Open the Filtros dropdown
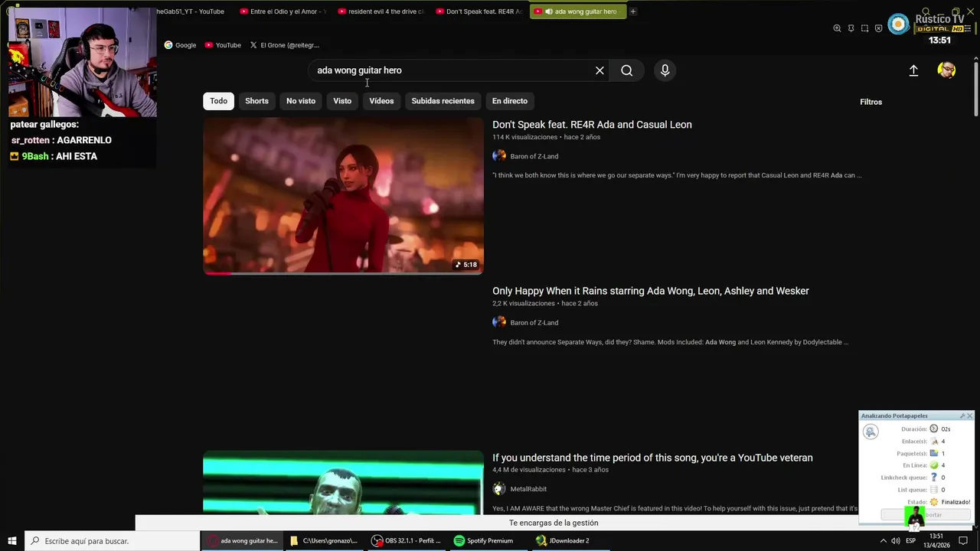980x551 pixels. (871, 102)
